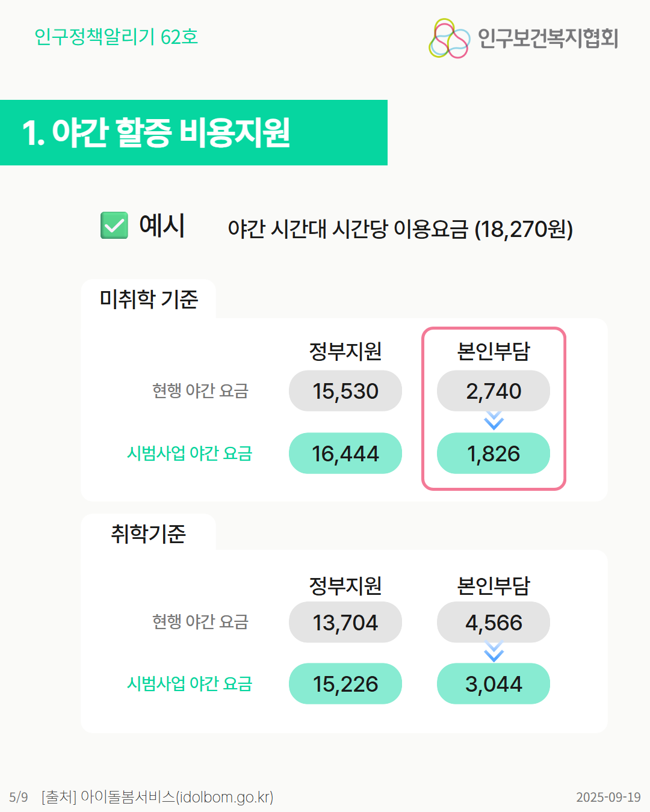Click the 인구보건복지협회 logo icon
The width and height of the screenshot is (650, 812).
pyautogui.click(x=449, y=38)
